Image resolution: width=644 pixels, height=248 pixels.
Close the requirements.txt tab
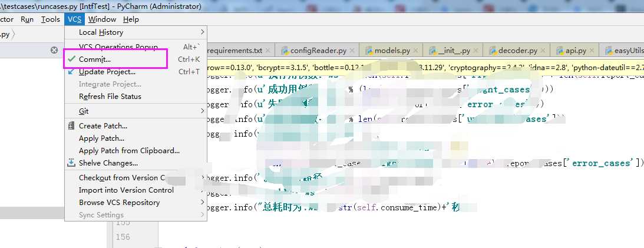267,51
